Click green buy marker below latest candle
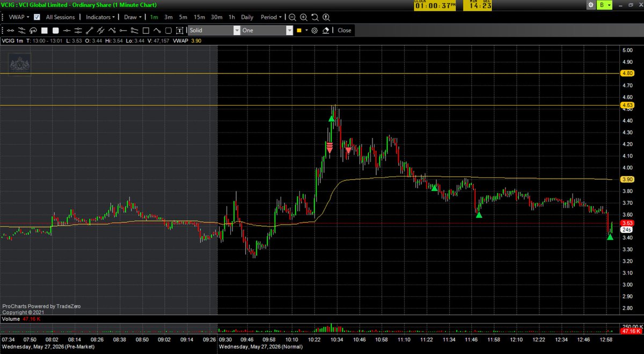The width and height of the screenshot is (644, 354). tap(610, 237)
